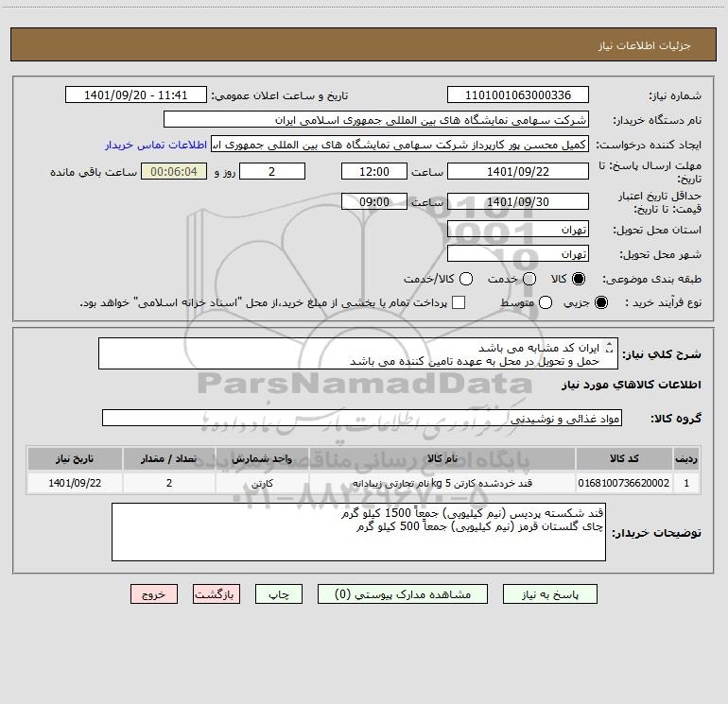Click the خروج exit button
The image size is (728, 704).
154,594
